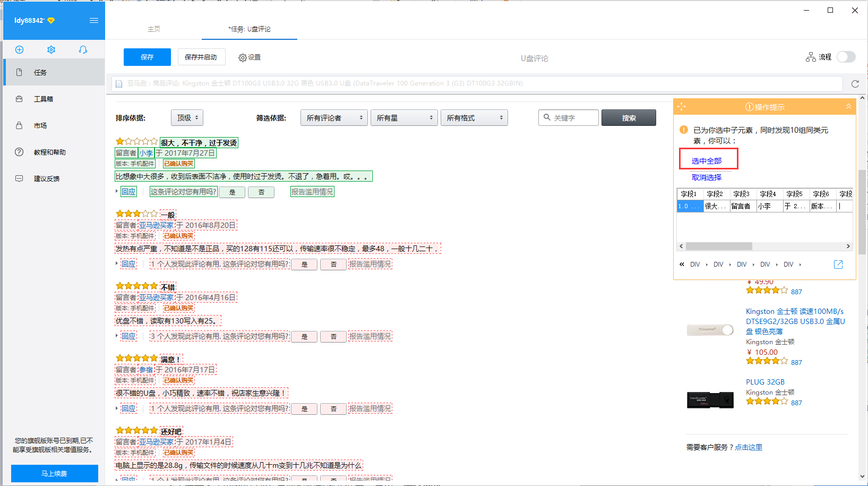The width and height of the screenshot is (868, 486).
Task: Click the search magnifier icon in the keyword box
Action: coord(547,117)
